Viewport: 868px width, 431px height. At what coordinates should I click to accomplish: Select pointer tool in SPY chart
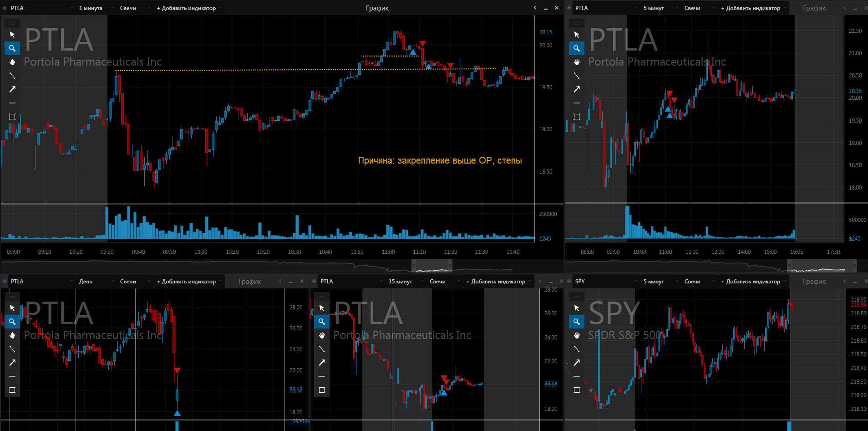(x=577, y=308)
